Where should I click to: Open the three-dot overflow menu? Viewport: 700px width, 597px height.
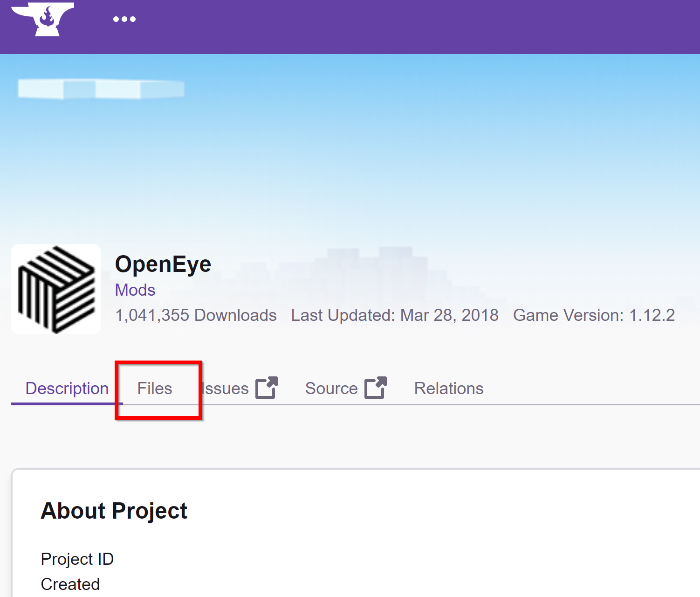click(124, 19)
